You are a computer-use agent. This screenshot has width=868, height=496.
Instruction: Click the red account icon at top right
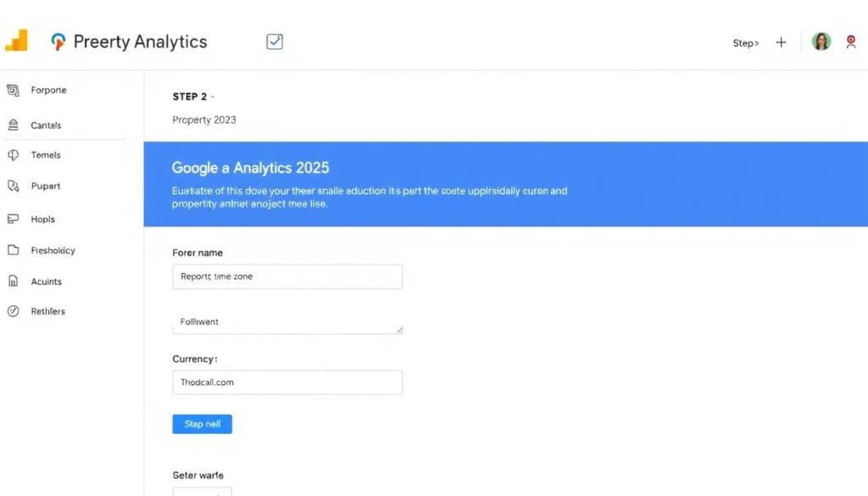tap(851, 42)
